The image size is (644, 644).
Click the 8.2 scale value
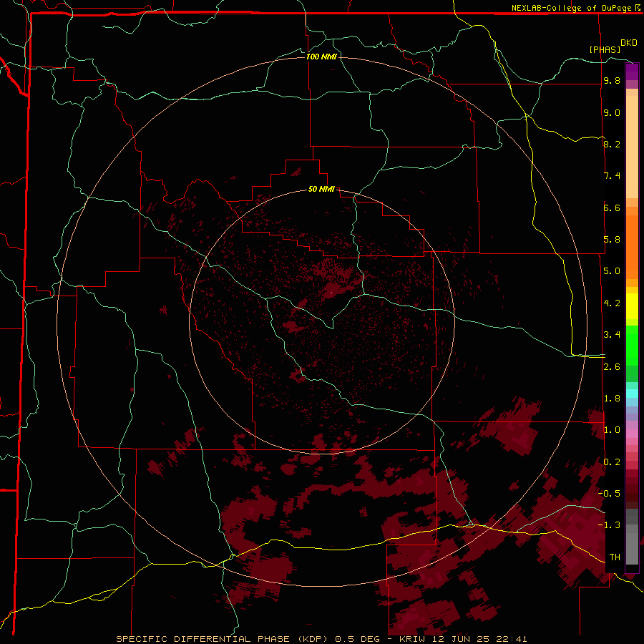click(612, 144)
